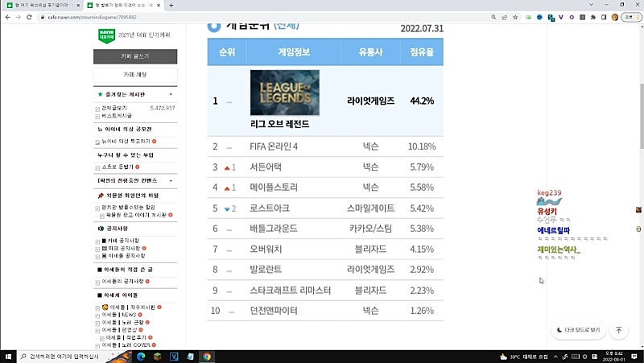Toggle 다크 모드로 보기 dark mode
The image size is (644, 363).
[x=578, y=330]
